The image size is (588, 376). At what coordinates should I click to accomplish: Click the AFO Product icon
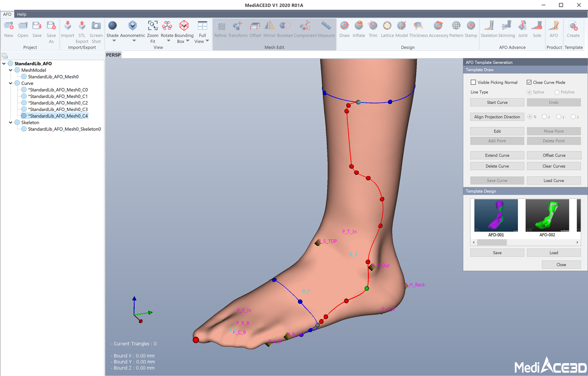[x=554, y=26]
